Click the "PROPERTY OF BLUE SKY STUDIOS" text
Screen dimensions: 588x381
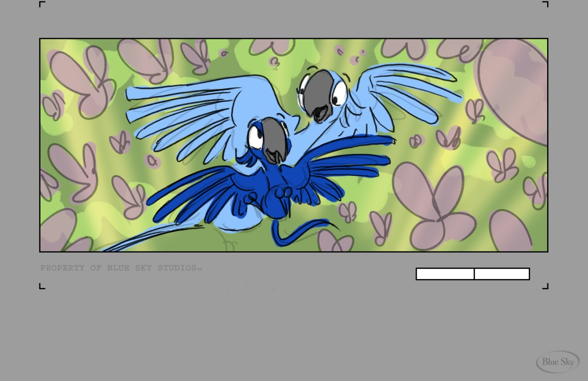click(x=121, y=268)
